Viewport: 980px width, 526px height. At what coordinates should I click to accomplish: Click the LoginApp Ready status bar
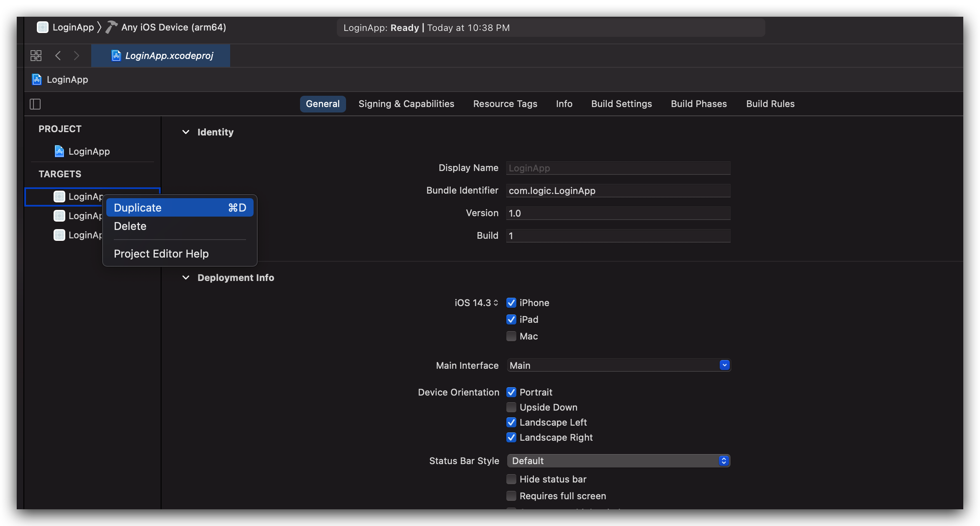(551, 28)
